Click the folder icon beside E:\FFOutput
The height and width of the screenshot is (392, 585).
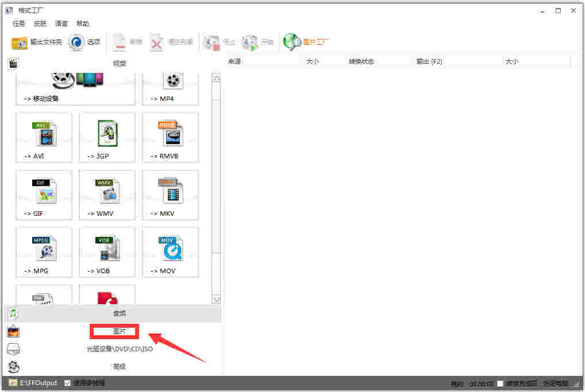13,383
